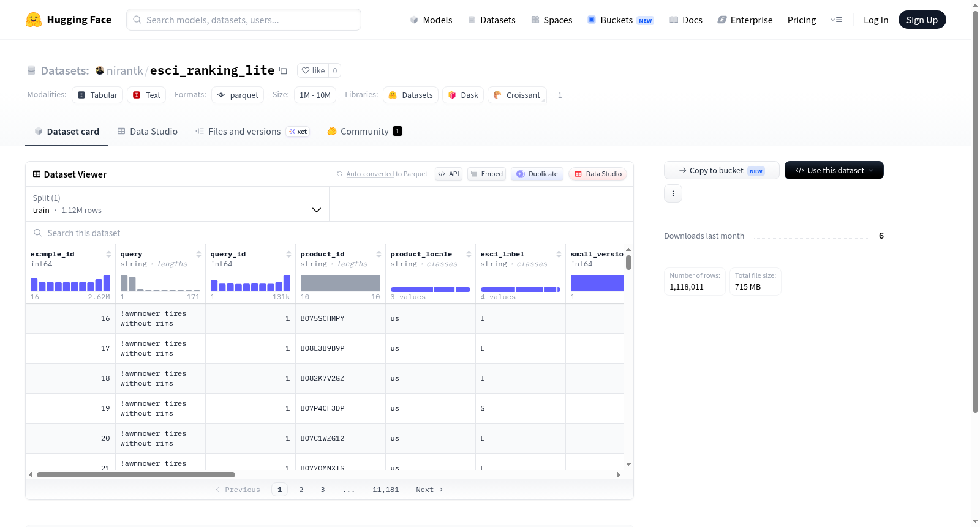Open the API button in Dataset Viewer

coord(448,174)
